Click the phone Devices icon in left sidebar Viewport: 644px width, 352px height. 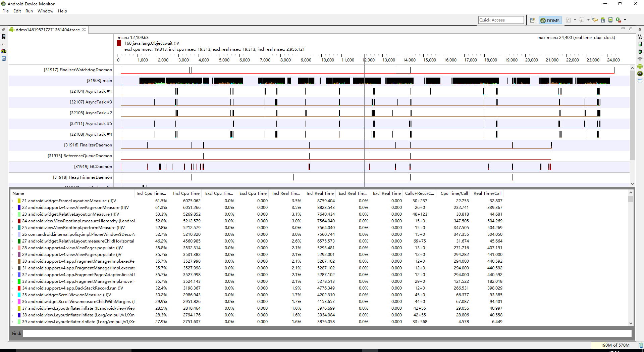(4, 37)
